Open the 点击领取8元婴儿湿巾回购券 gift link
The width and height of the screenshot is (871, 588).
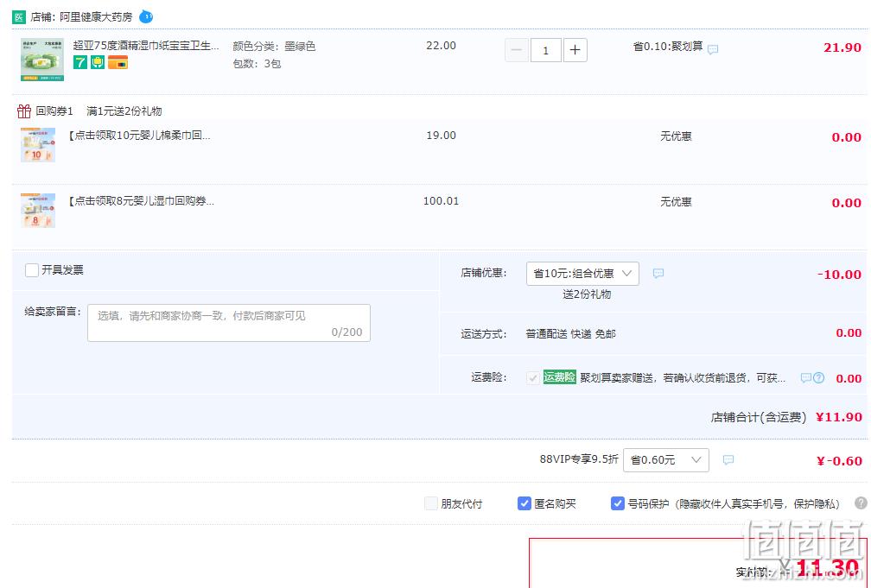[x=141, y=201]
